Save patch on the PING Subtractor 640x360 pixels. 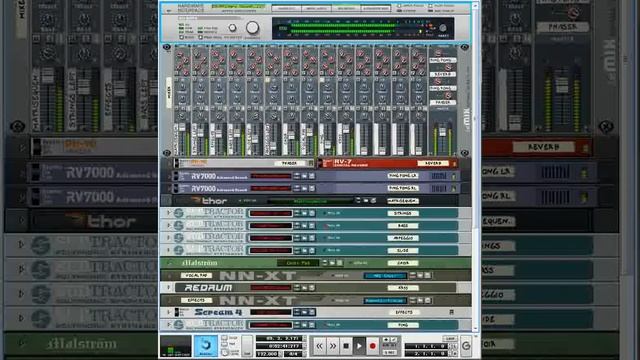pos(311,325)
